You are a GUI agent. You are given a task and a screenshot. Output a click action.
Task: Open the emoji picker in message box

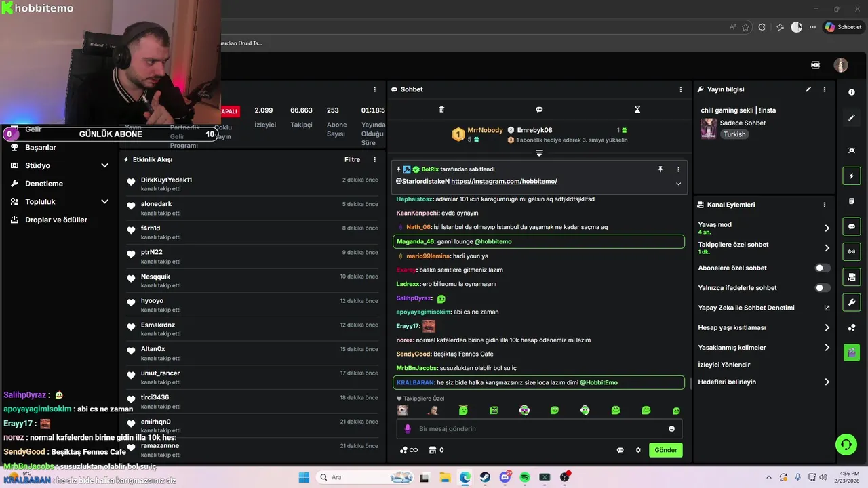pos(672,429)
